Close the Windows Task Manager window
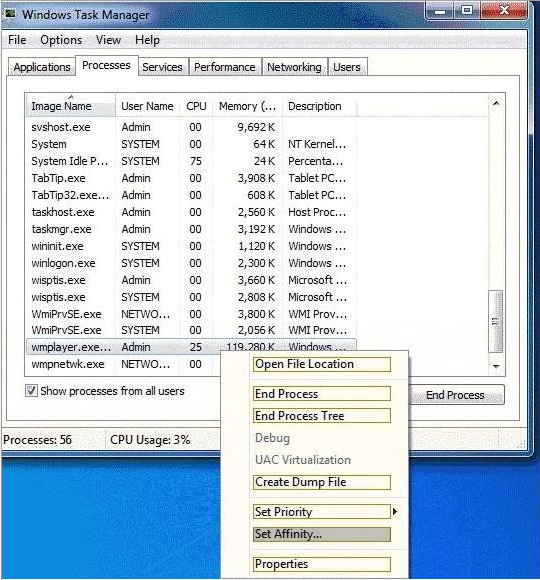540x580 pixels. [x=504, y=11]
